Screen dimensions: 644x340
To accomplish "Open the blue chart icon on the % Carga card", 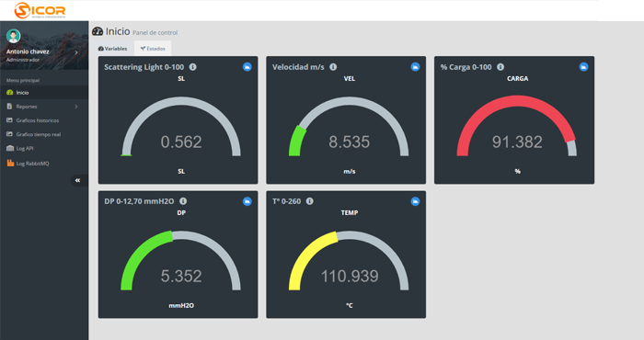I will pyautogui.click(x=583, y=67).
